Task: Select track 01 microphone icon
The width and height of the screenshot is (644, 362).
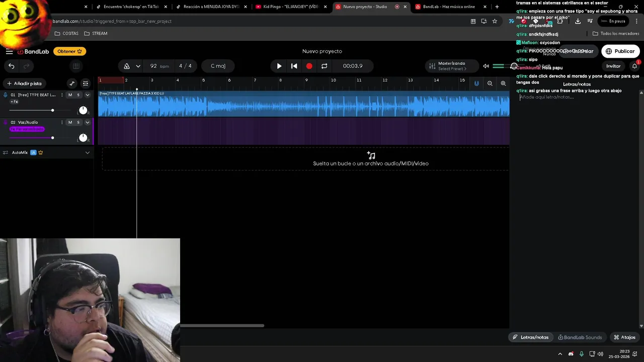Action: pos(6,95)
